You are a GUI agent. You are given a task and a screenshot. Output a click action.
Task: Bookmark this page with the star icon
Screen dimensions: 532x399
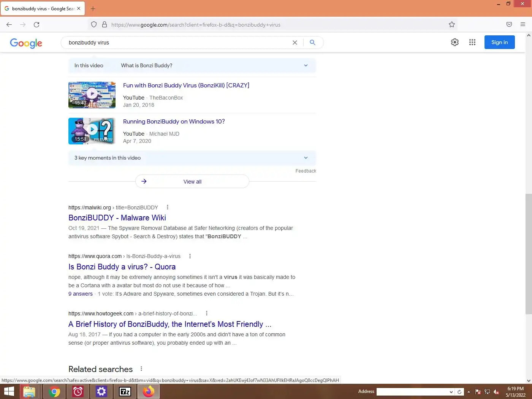coord(451,25)
